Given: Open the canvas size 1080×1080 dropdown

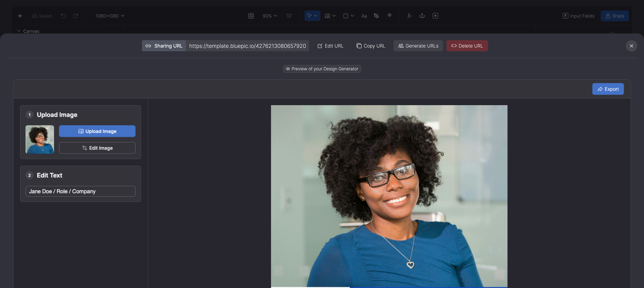Looking at the screenshot, I should [110, 16].
